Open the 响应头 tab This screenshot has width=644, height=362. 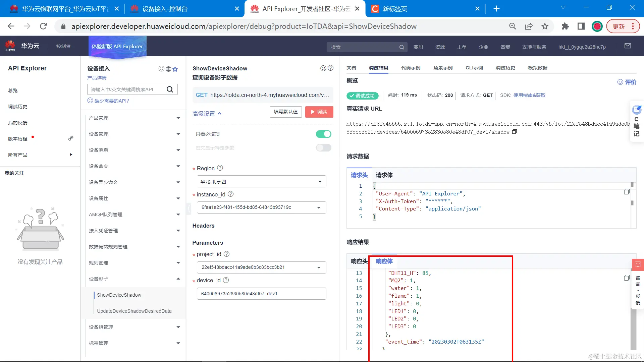click(x=359, y=261)
